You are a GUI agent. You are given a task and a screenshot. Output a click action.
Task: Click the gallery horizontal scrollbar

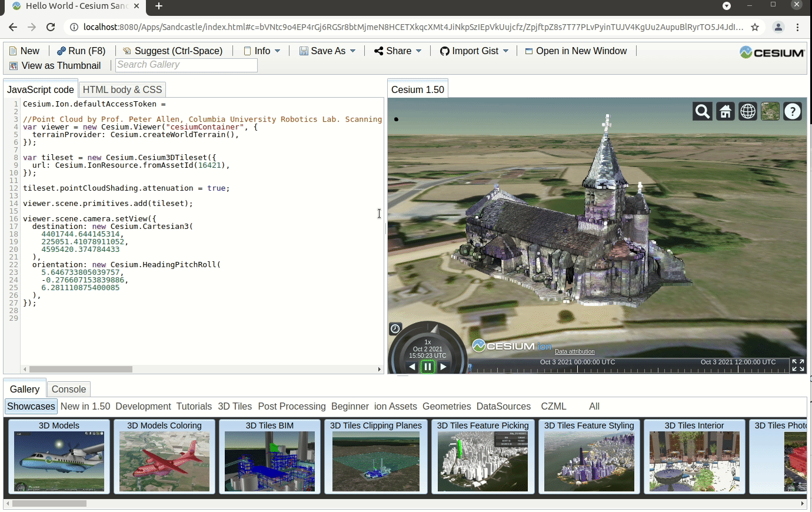[x=49, y=504]
